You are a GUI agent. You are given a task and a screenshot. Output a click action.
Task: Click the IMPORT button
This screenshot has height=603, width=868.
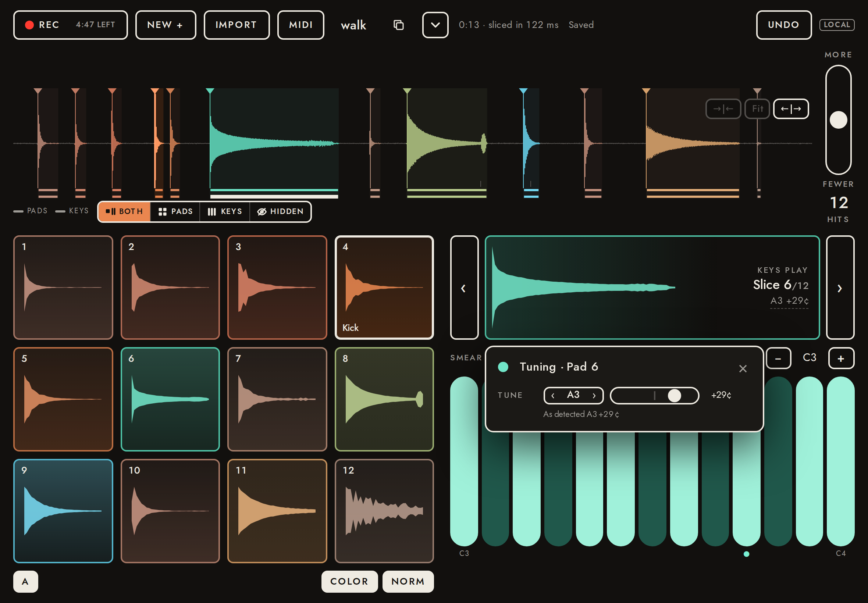pyautogui.click(x=236, y=25)
